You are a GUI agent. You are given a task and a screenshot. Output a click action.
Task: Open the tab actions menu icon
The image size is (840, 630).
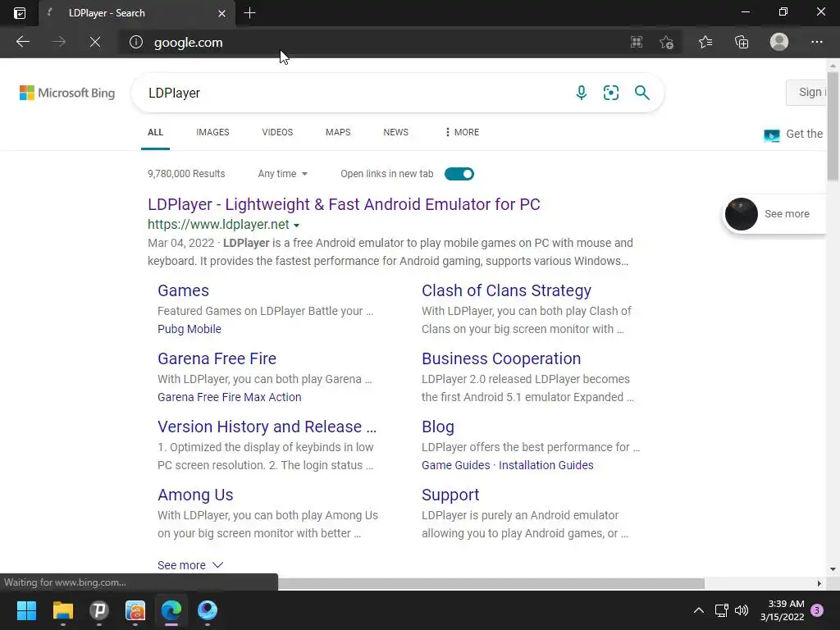click(x=20, y=13)
